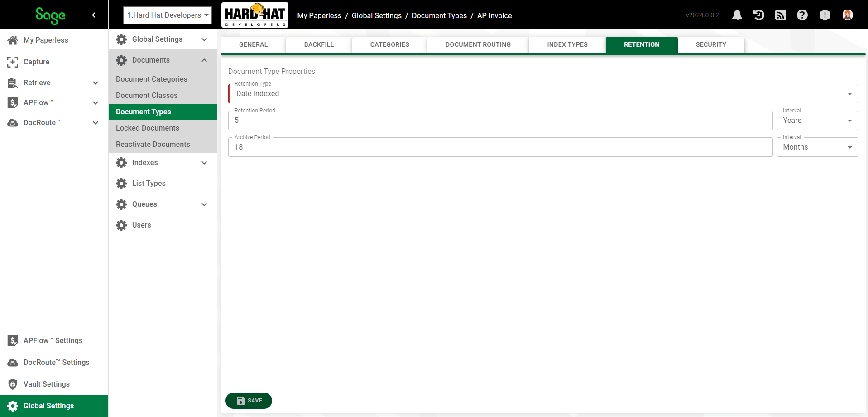The image size is (868, 417).
Task: Open the user avatar menu
Action: 848,15
